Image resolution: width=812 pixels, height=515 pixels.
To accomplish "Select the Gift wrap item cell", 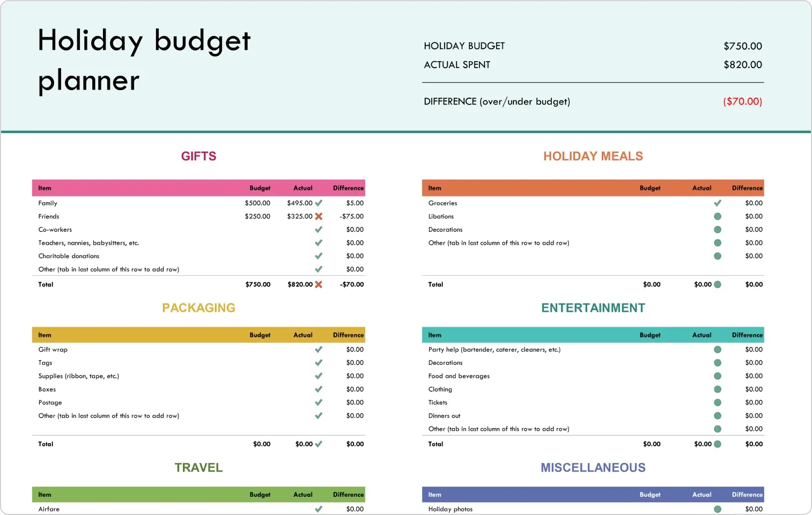I will coord(53,349).
